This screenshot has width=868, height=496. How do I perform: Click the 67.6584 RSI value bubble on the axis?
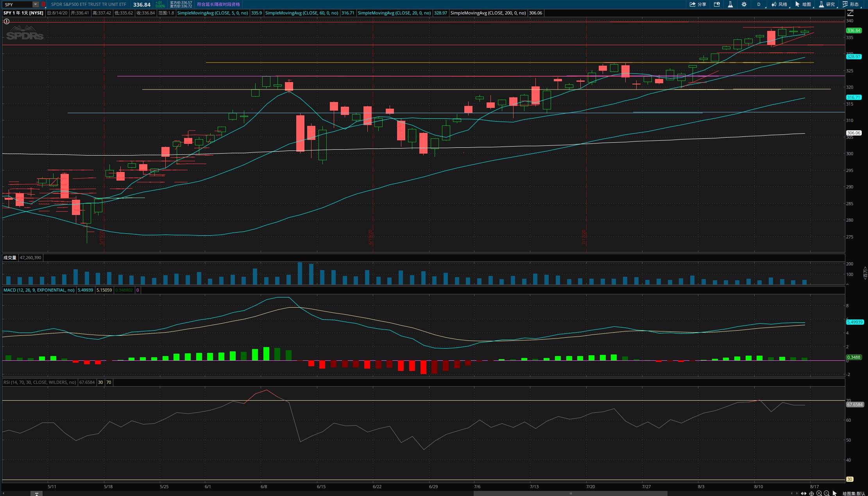tap(855, 405)
